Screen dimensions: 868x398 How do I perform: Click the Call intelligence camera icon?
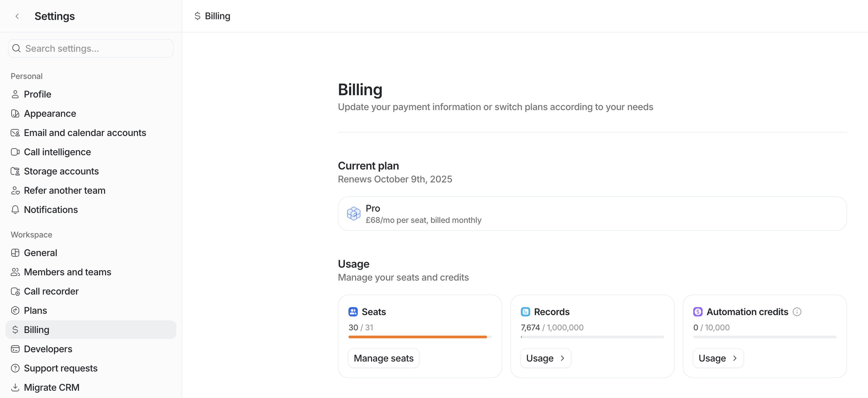click(x=15, y=152)
